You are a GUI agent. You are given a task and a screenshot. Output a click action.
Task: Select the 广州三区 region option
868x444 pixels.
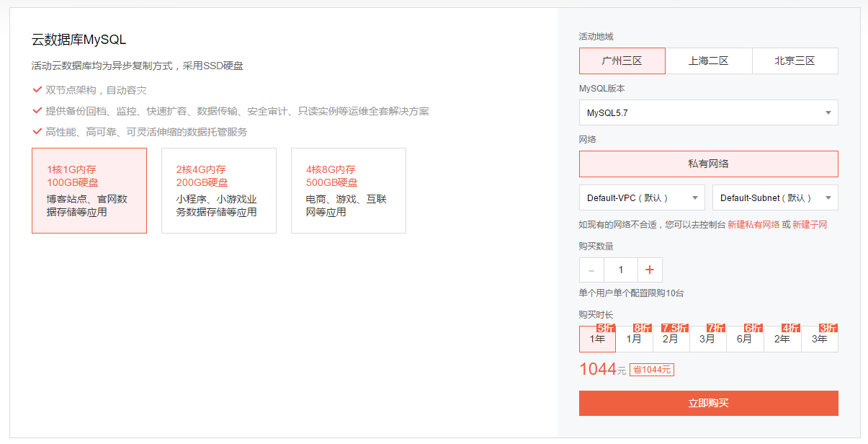(622, 61)
